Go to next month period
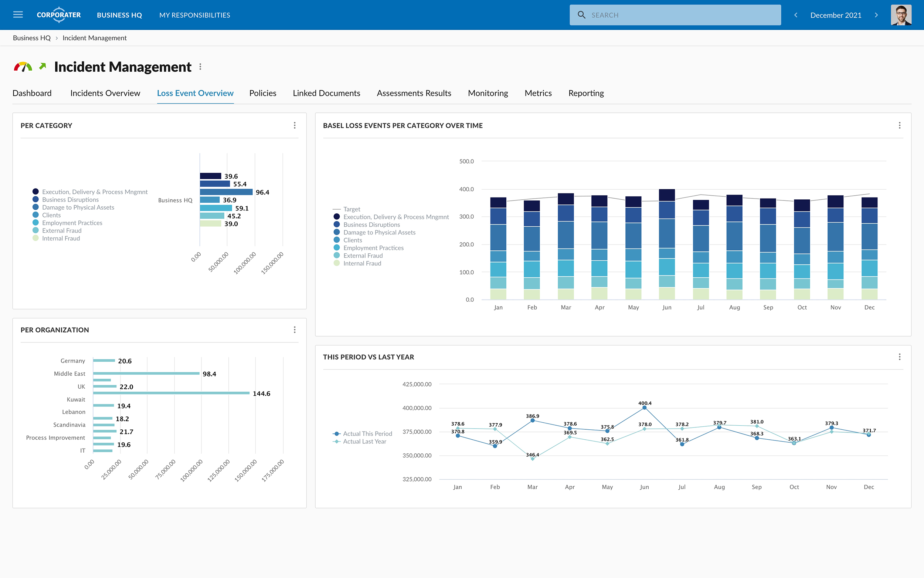The width and height of the screenshot is (924, 578). coord(876,15)
